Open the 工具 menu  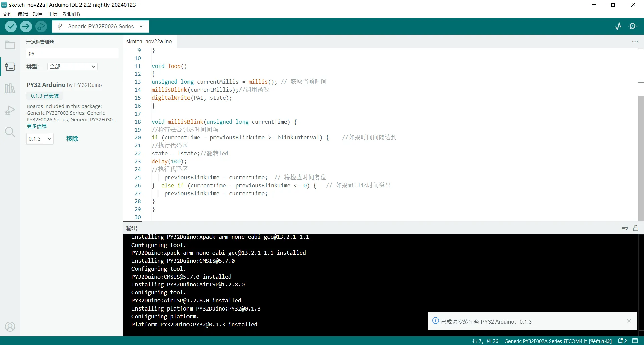click(x=53, y=14)
